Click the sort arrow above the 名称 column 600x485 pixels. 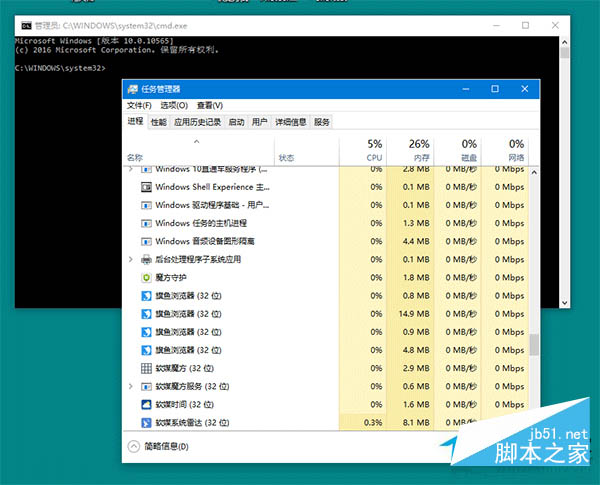pos(197,142)
